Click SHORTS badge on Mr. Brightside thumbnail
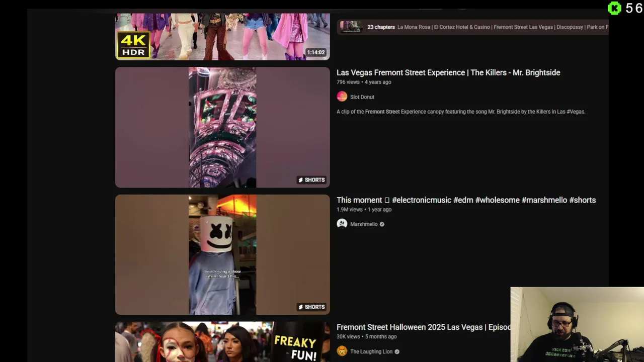This screenshot has height=362, width=644. (311, 179)
